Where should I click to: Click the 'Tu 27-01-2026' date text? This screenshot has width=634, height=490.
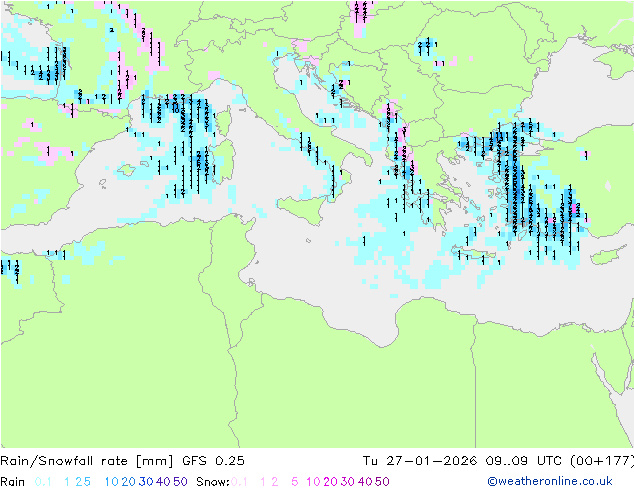click(420, 461)
